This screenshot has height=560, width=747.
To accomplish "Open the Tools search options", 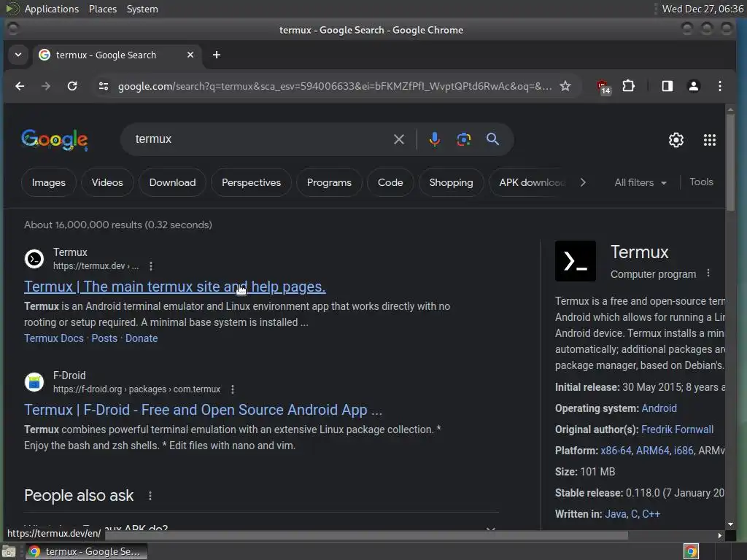I will point(701,182).
